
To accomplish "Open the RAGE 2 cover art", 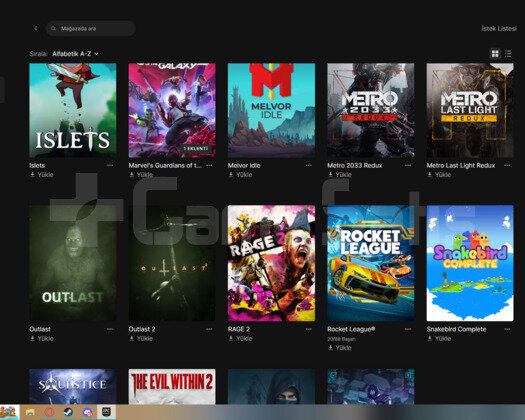I will (271, 263).
